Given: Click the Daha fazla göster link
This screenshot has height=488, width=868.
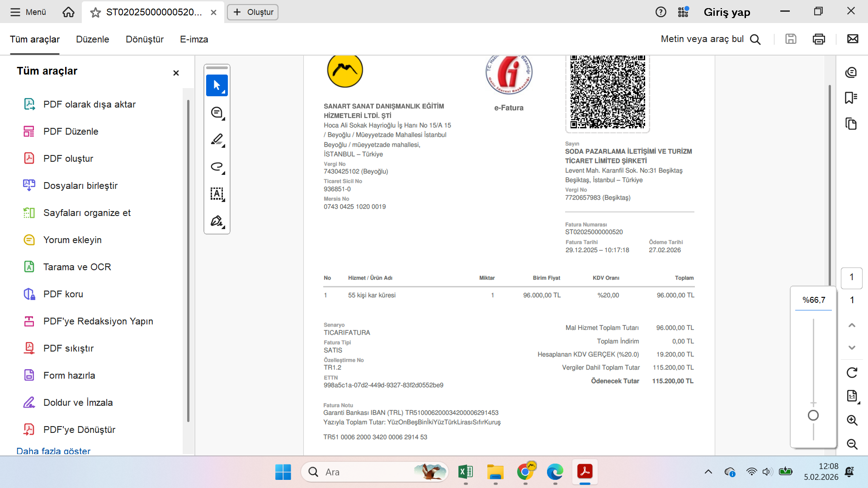Looking at the screenshot, I should coord(53,451).
